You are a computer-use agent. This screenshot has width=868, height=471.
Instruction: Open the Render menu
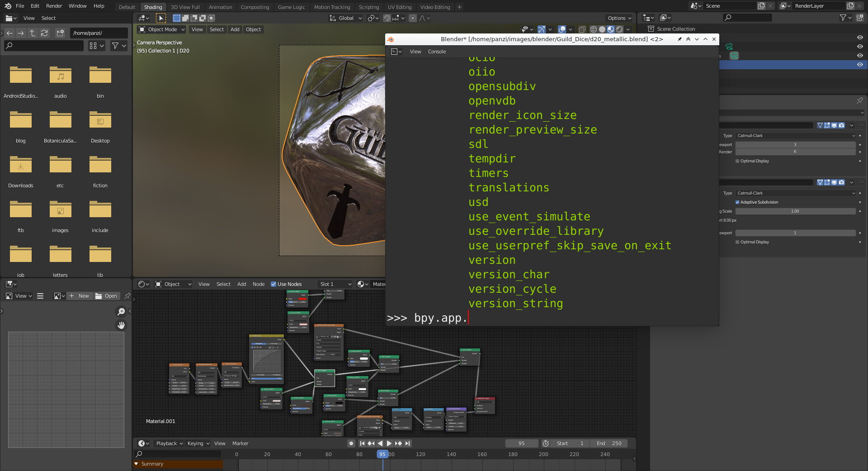coord(54,6)
